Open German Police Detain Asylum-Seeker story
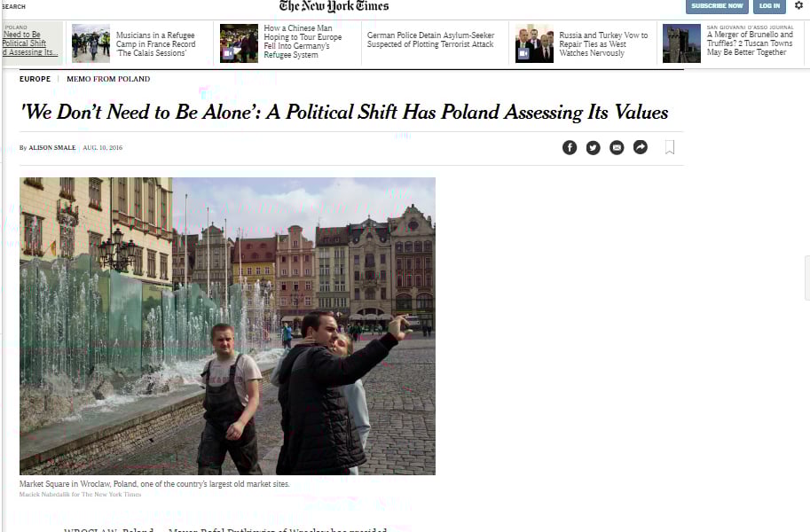The width and height of the screenshot is (810, 532). [431, 40]
